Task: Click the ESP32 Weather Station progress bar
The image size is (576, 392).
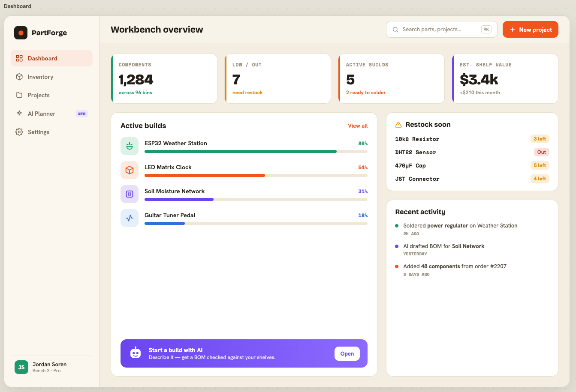Action: click(x=256, y=151)
